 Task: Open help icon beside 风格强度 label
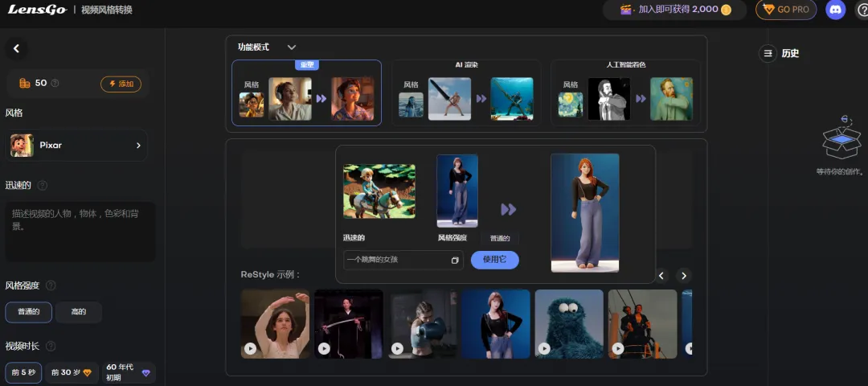click(x=51, y=285)
